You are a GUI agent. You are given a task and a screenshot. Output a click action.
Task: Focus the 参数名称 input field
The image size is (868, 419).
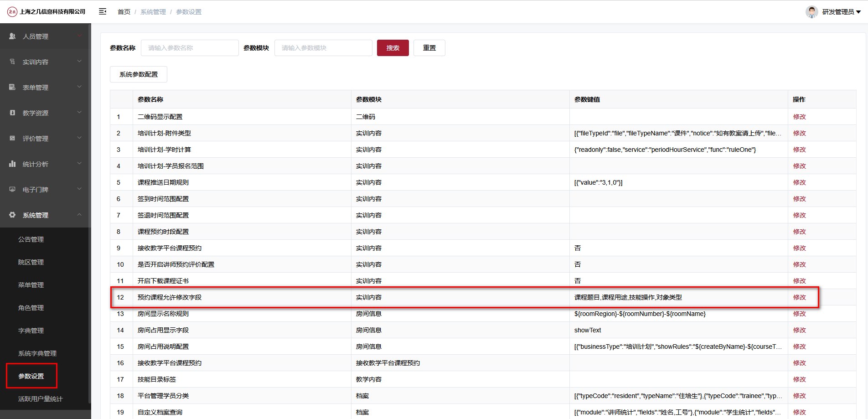pos(190,48)
